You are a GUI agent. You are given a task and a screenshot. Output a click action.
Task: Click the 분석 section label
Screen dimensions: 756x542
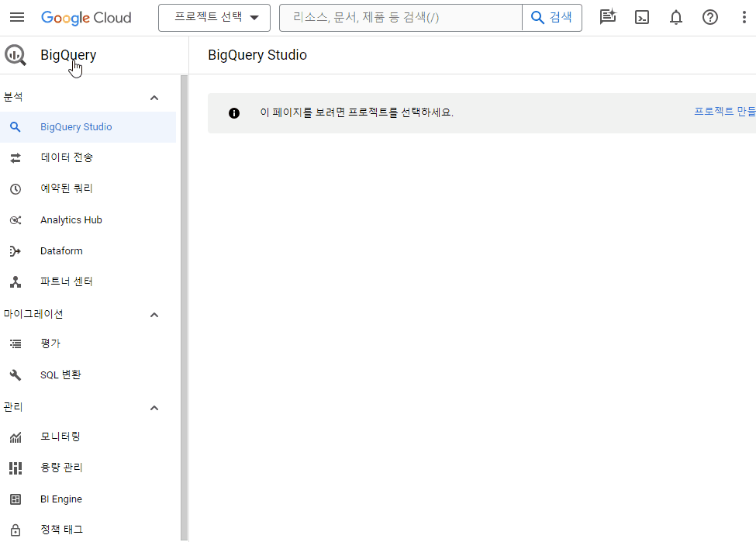tap(13, 97)
